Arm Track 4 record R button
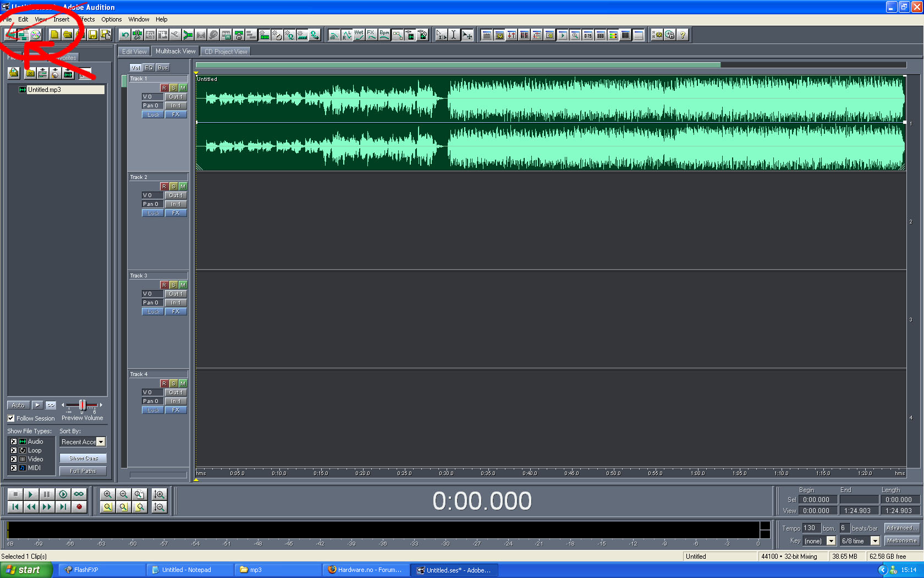The image size is (924, 578). click(x=164, y=384)
